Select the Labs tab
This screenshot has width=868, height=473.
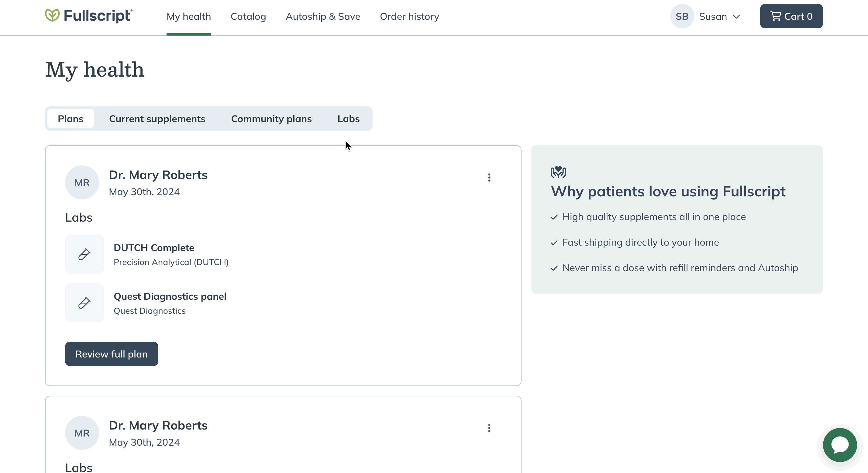click(x=348, y=119)
